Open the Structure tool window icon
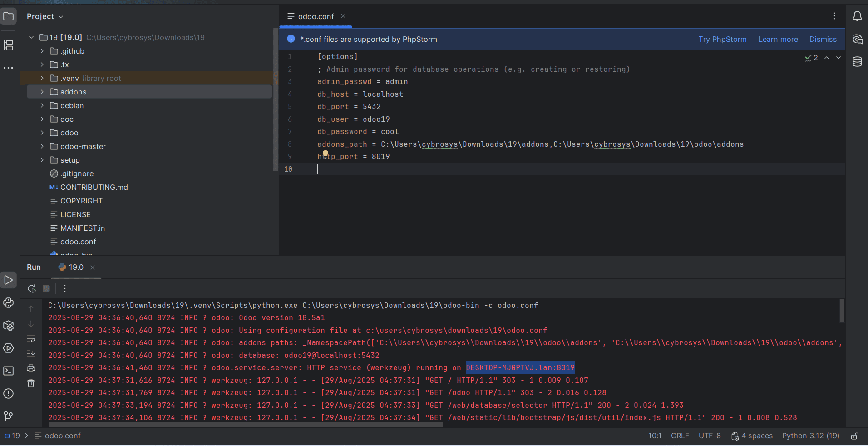 click(9, 45)
